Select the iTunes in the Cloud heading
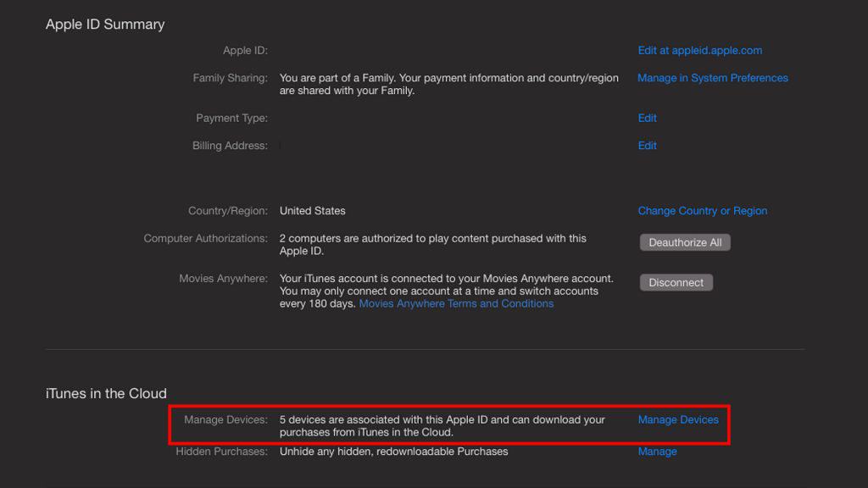 [106, 393]
